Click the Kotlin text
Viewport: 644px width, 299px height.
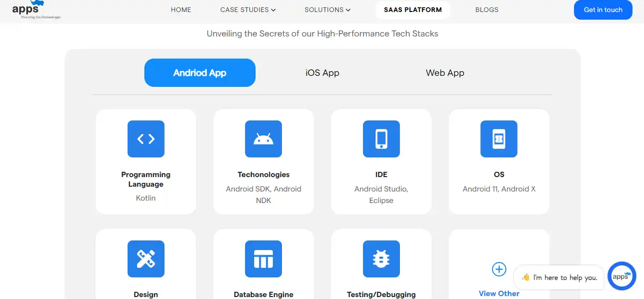coord(146,198)
